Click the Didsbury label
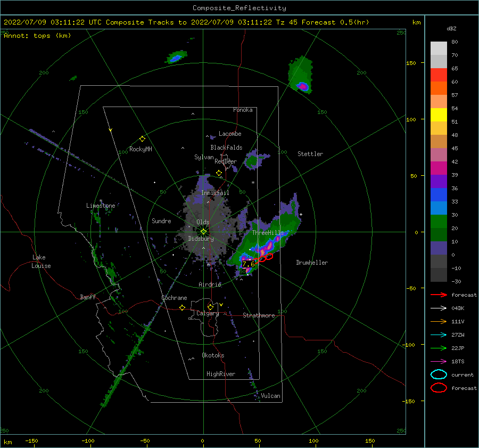The image size is (479, 448). [x=201, y=239]
